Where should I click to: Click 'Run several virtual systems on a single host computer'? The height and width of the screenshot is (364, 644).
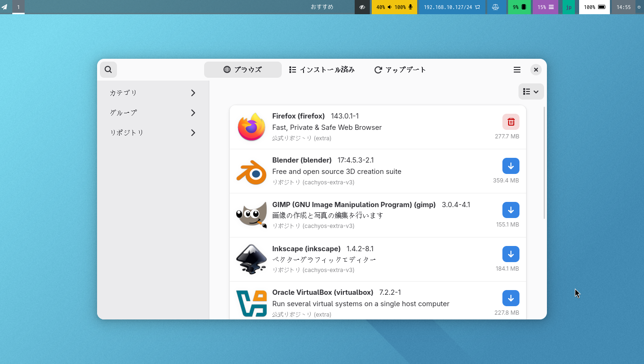pyautogui.click(x=361, y=304)
